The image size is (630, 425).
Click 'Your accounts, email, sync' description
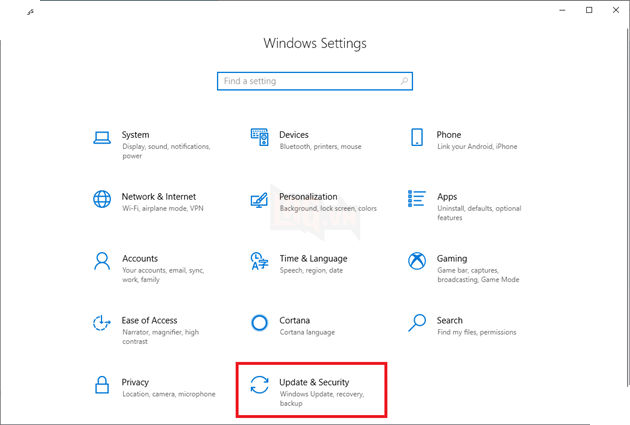[163, 275]
